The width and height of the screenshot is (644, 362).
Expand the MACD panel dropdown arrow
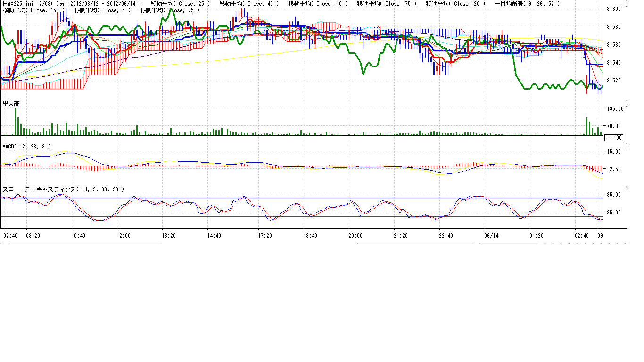point(627,147)
